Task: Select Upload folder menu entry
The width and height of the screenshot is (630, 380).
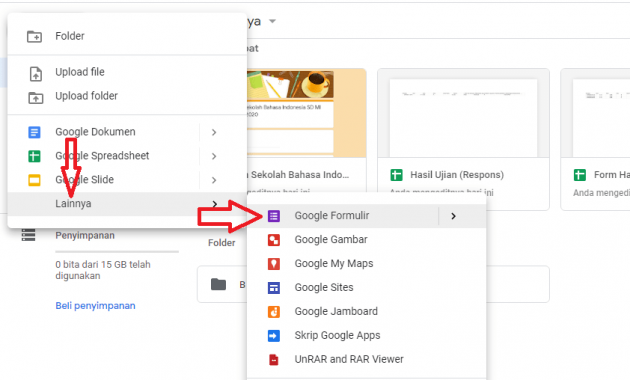Action: click(x=127, y=96)
